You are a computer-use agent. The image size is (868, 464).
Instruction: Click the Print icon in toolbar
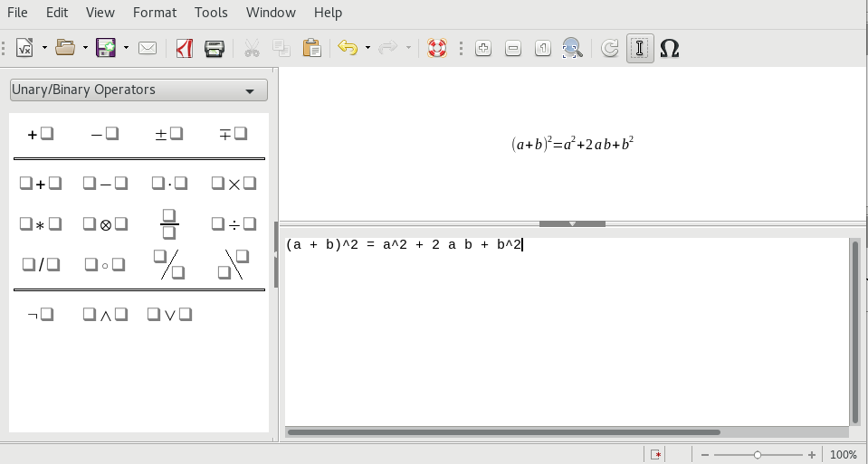click(214, 48)
